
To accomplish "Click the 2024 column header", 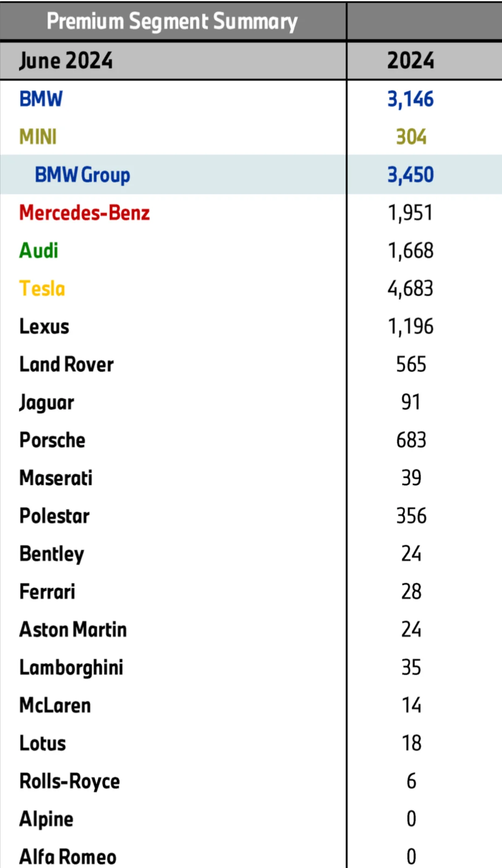I will (x=411, y=61).
